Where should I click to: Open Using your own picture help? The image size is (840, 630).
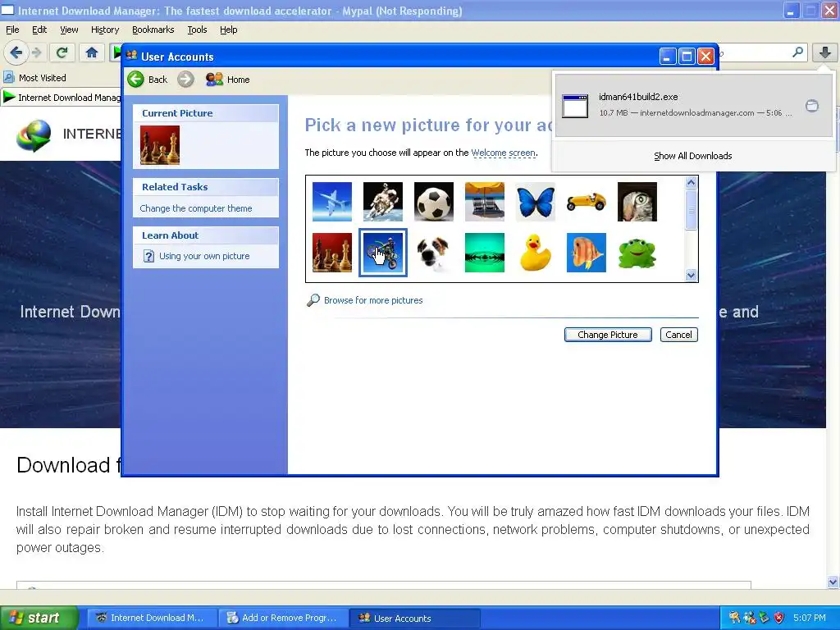pos(204,256)
